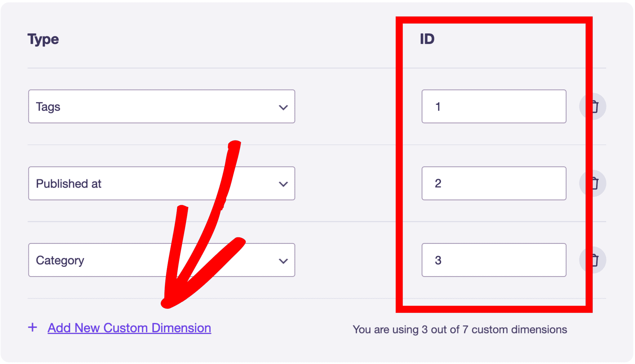Click the Type column header
Viewport: 635px width, 364px height.
point(43,39)
